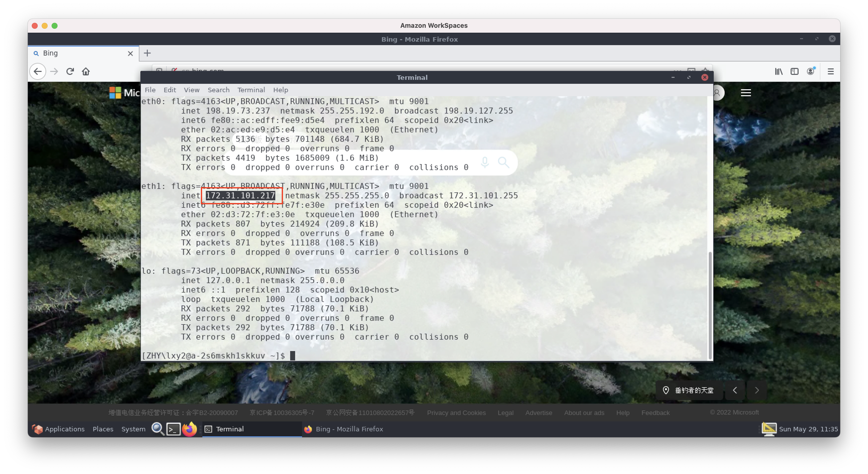Open the Search menu in Terminal
The height and width of the screenshot is (474, 868).
(x=218, y=90)
